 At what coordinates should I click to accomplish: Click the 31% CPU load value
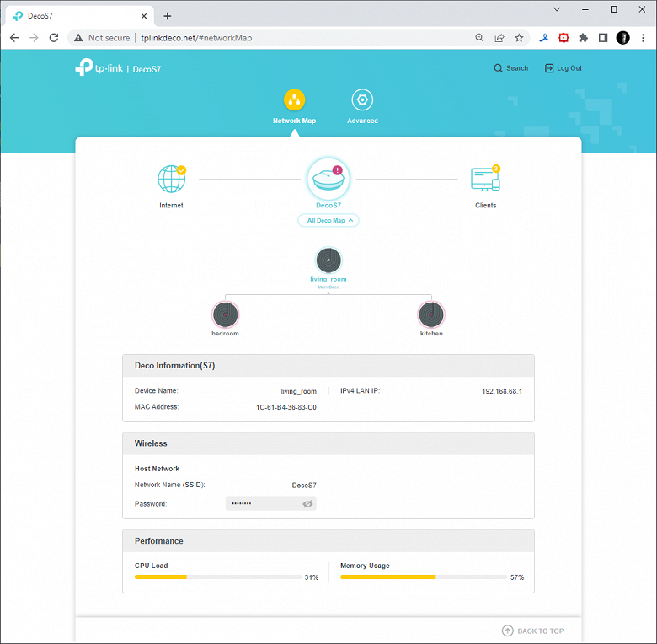312,577
